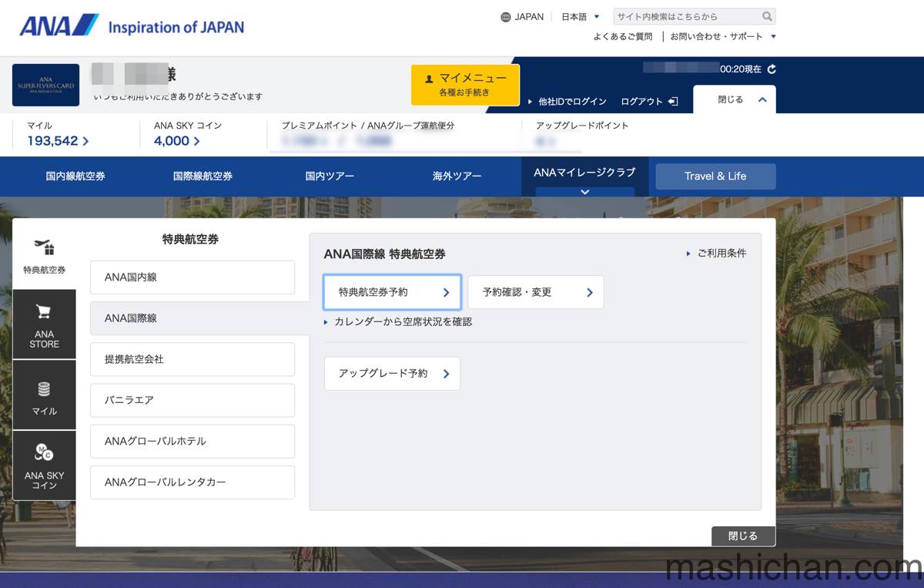Open the 国内ツアー menu
The width and height of the screenshot is (924, 588).
click(330, 176)
